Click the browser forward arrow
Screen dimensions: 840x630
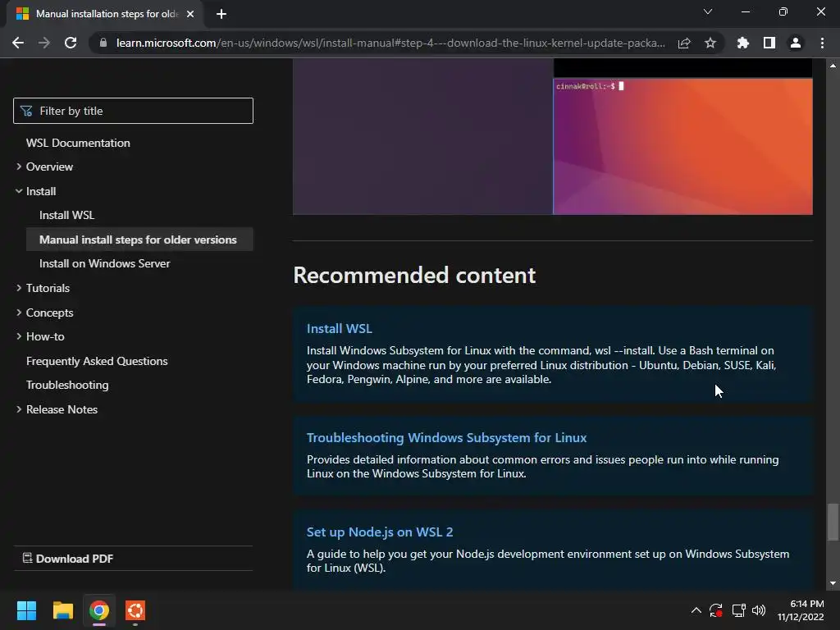(x=44, y=43)
